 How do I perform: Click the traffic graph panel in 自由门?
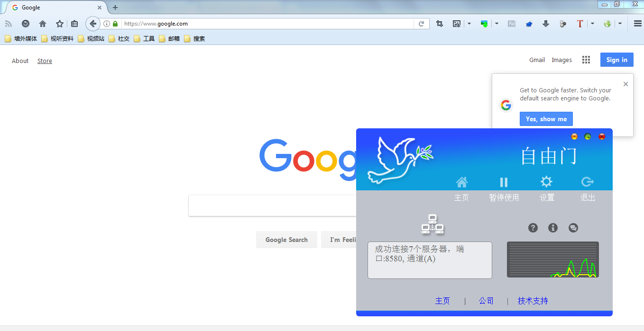553,259
